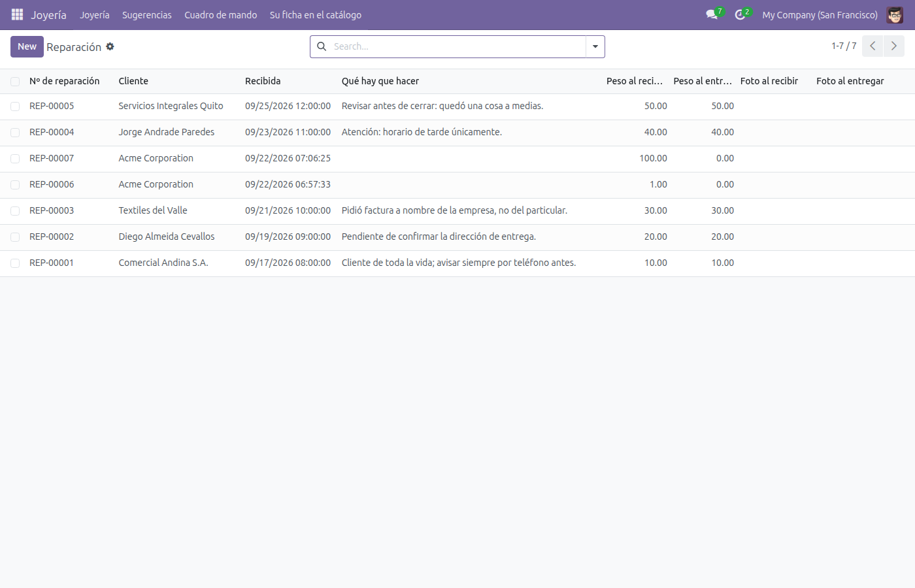
Task: Check the box for REP-00002
Action: click(15, 237)
